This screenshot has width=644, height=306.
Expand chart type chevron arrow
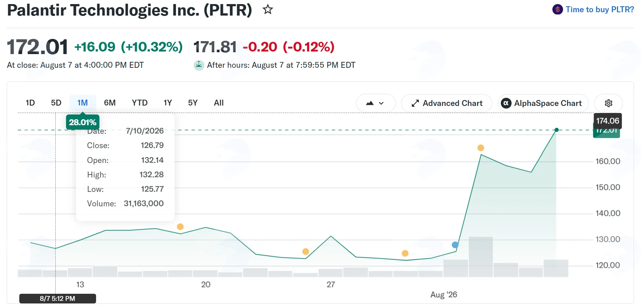click(381, 103)
